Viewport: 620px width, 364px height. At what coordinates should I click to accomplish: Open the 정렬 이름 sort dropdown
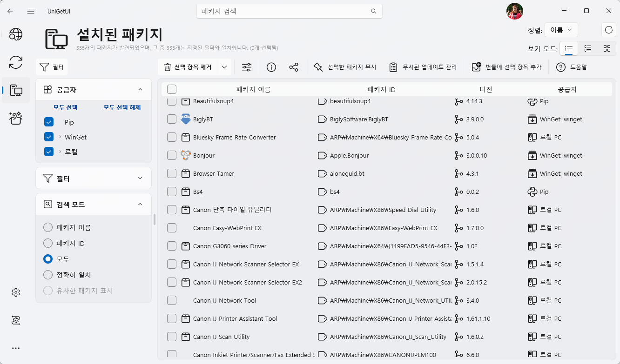click(561, 30)
